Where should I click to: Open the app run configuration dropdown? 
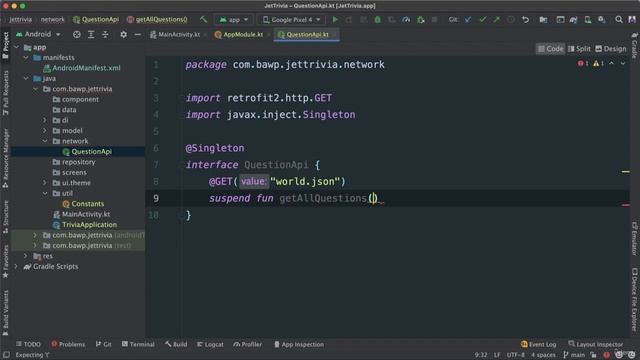point(234,20)
